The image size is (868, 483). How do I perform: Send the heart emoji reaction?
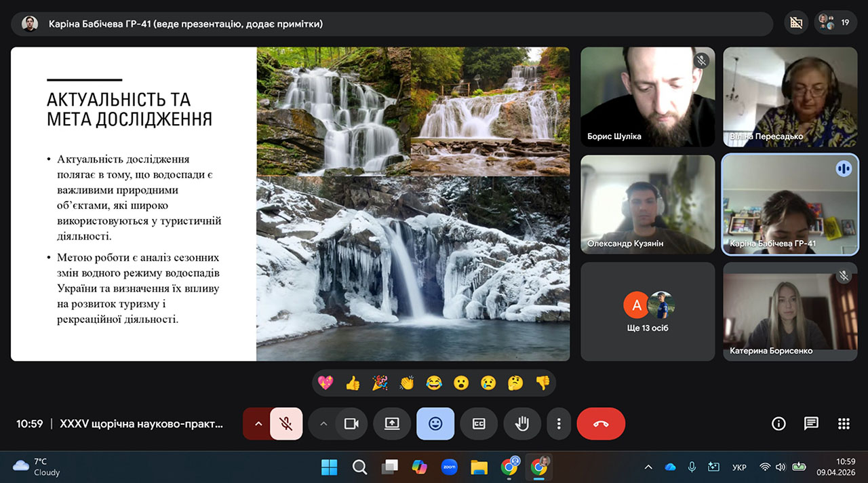pyautogui.click(x=325, y=383)
